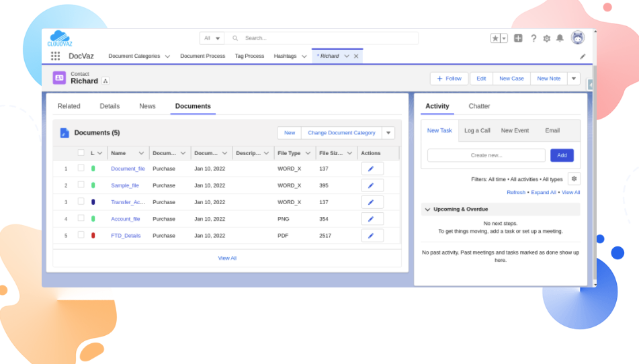Click the Expand All activity link
The height and width of the screenshot is (364, 639).
click(x=543, y=193)
